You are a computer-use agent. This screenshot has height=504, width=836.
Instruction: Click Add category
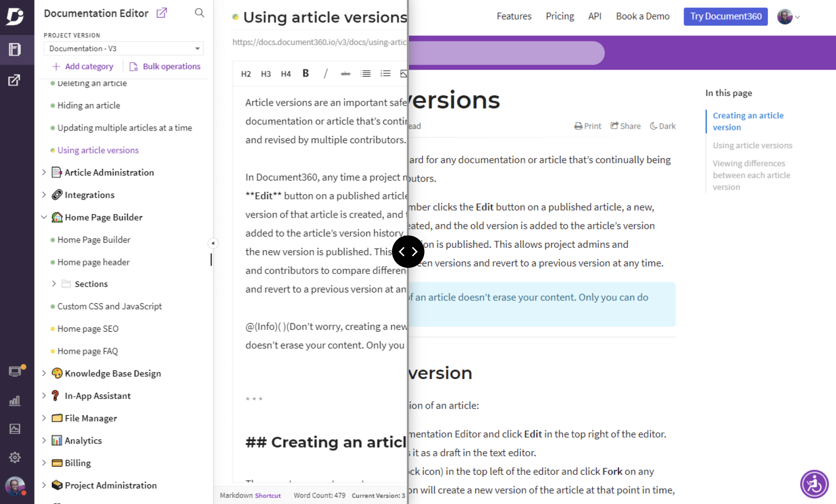(x=83, y=66)
